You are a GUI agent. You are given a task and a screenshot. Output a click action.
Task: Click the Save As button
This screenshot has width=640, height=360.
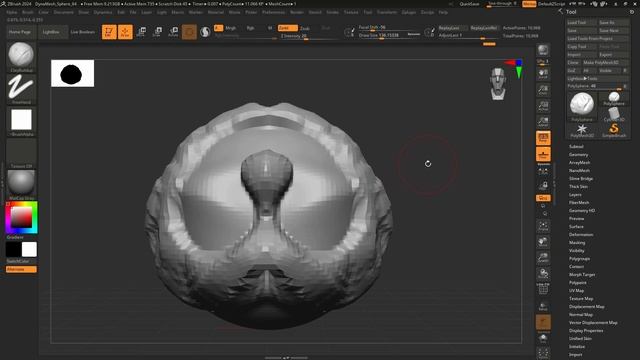(613, 22)
